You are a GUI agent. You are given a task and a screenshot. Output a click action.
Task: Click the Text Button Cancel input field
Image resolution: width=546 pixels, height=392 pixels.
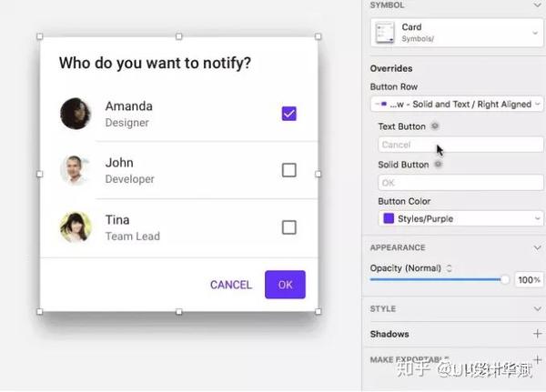pos(460,145)
